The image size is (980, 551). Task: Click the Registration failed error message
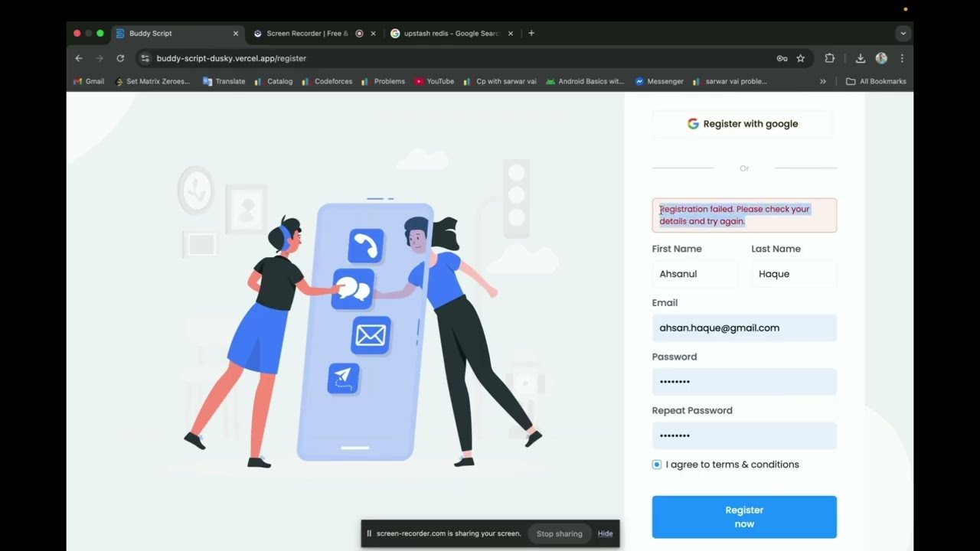tap(744, 215)
